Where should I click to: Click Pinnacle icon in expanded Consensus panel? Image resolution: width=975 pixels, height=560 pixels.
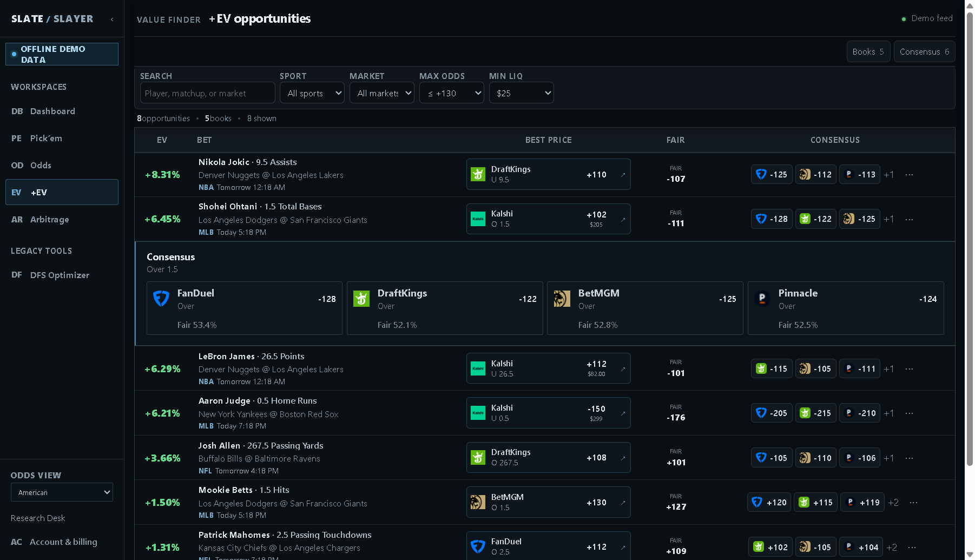click(762, 298)
